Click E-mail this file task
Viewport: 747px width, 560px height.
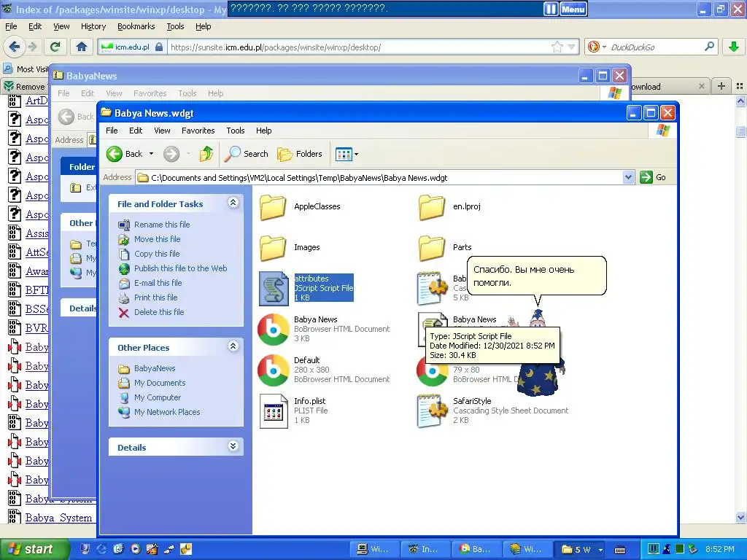(158, 283)
